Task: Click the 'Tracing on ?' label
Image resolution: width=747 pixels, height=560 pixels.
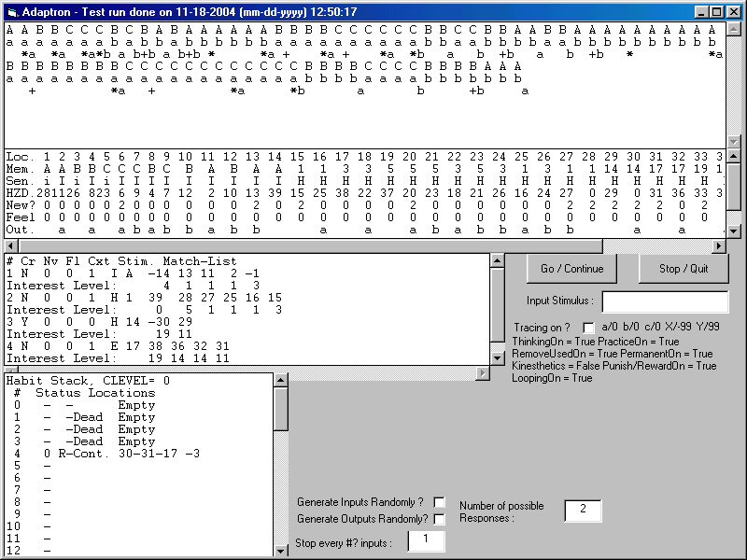Action: [542, 328]
